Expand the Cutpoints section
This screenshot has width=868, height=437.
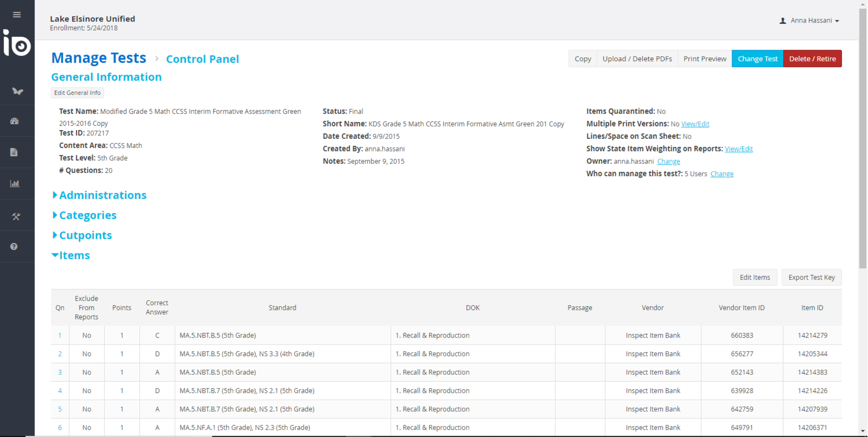point(85,235)
